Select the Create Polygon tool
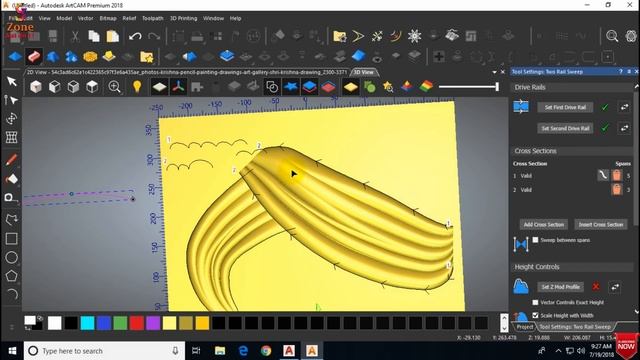 11,276
